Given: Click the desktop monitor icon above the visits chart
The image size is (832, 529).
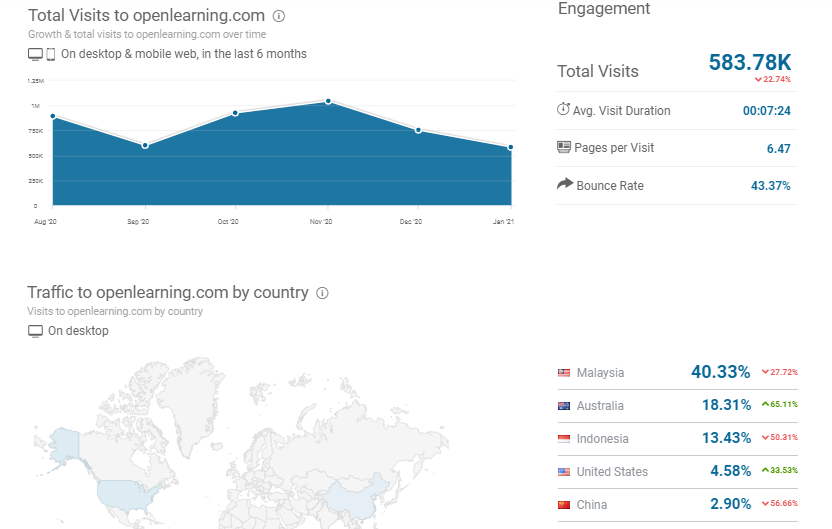Looking at the screenshot, I should (36, 54).
